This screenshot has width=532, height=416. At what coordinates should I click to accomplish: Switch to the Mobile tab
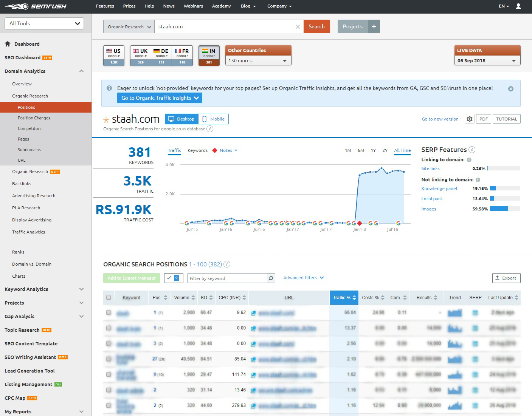[213, 119]
